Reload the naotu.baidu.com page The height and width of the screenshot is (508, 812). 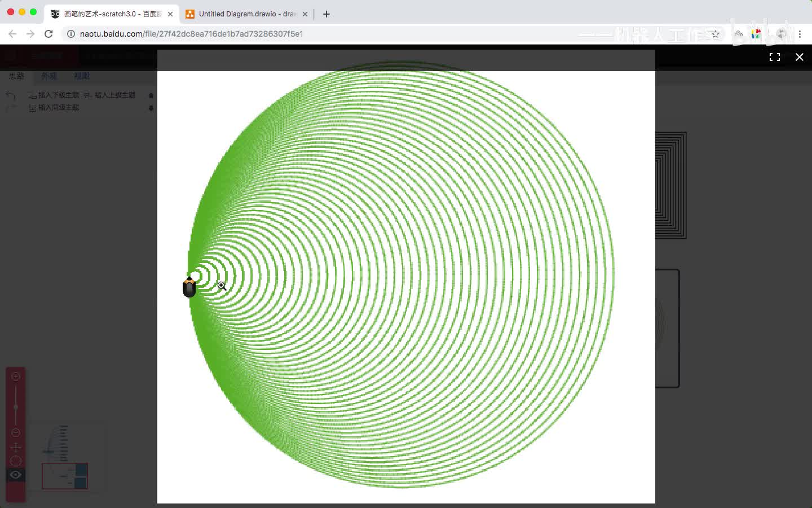coord(48,34)
